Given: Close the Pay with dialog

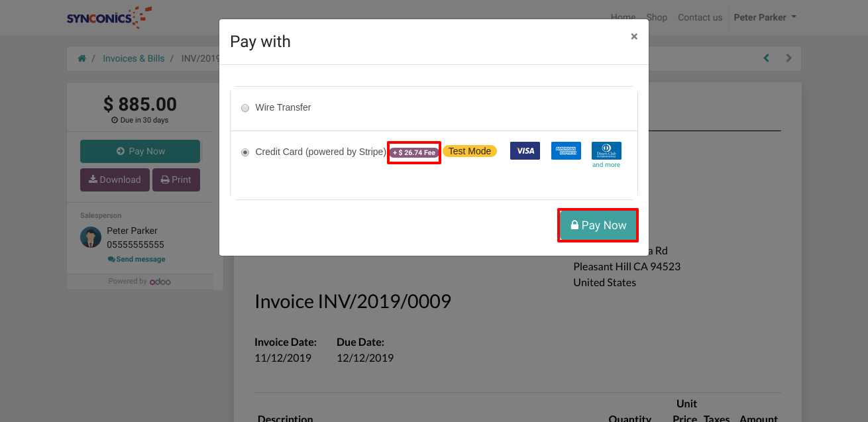Looking at the screenshot, I should pos(634,36).
